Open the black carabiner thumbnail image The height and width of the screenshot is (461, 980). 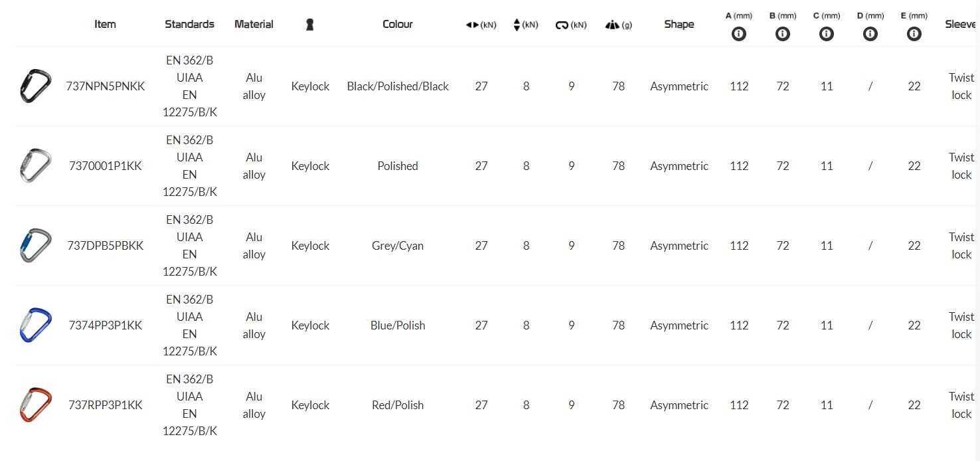coord(35,86)
